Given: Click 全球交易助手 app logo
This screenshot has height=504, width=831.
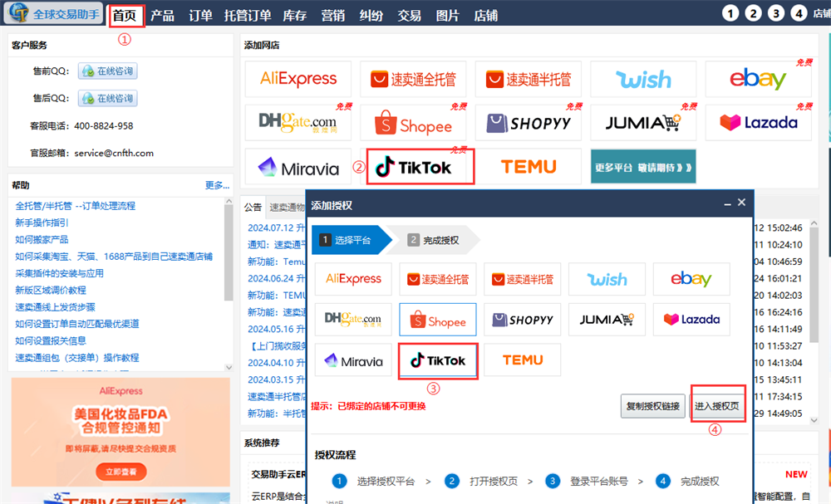Looking at the screenshot, I should 53,13.
